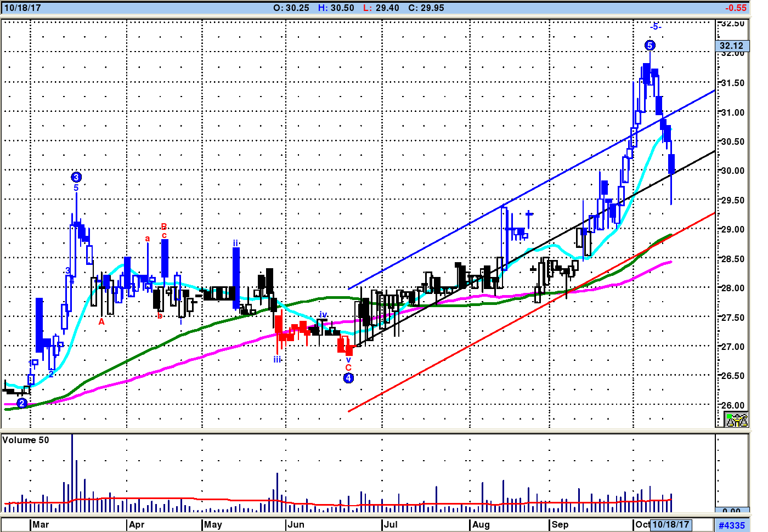Click the 10/18/17 date in header bar
Viewport: 768px width, 532px height.
coord(22,8)
